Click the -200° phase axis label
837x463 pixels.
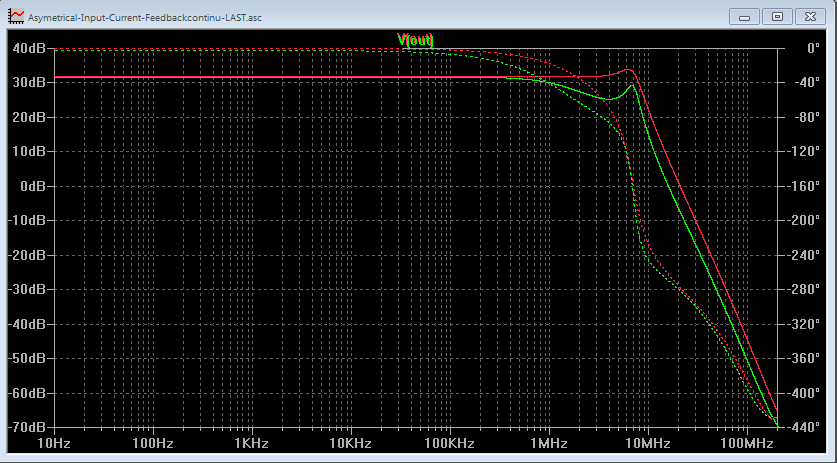(x=803, y=221)
